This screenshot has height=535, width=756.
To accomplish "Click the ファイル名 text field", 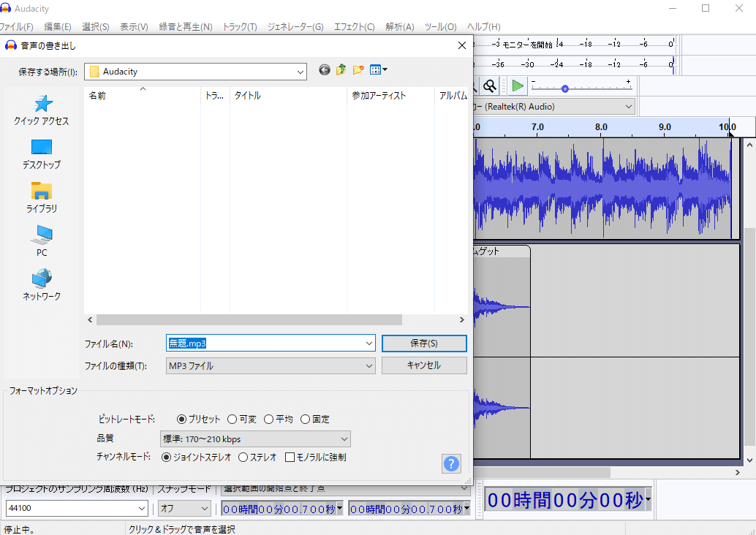I will pyautogui.click(x=265, y=344).
